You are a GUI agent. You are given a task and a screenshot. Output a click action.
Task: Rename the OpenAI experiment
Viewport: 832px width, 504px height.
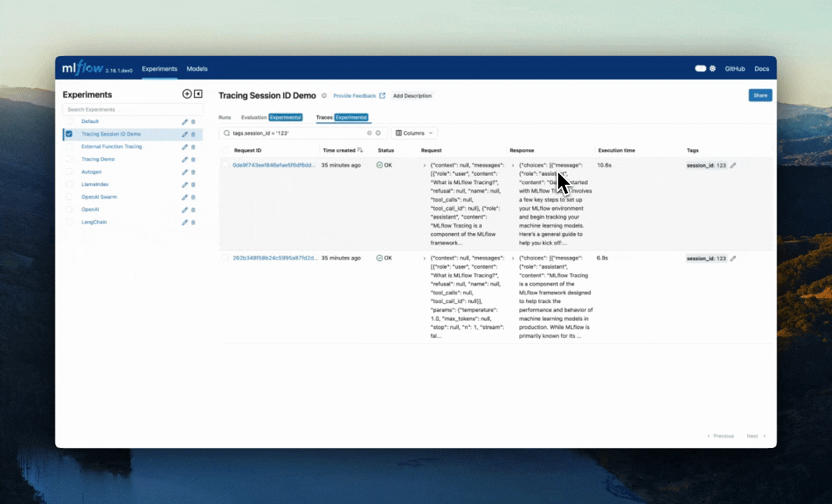coord(185,210)
